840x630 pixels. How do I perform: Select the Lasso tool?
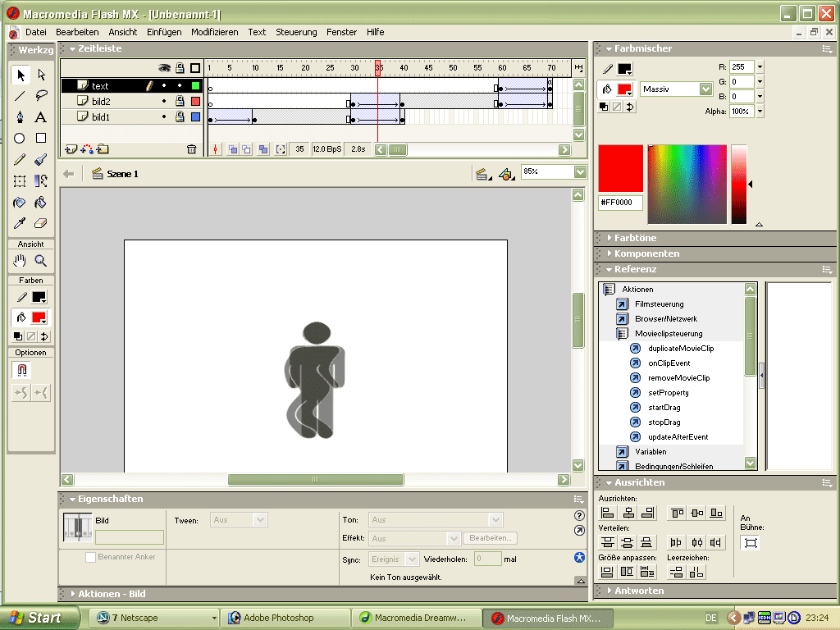tap(41, 96)
